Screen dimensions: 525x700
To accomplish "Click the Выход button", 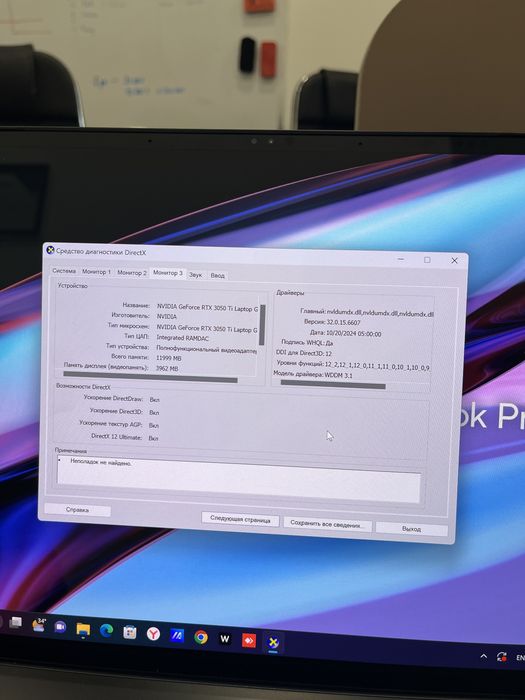I will 411,529.
